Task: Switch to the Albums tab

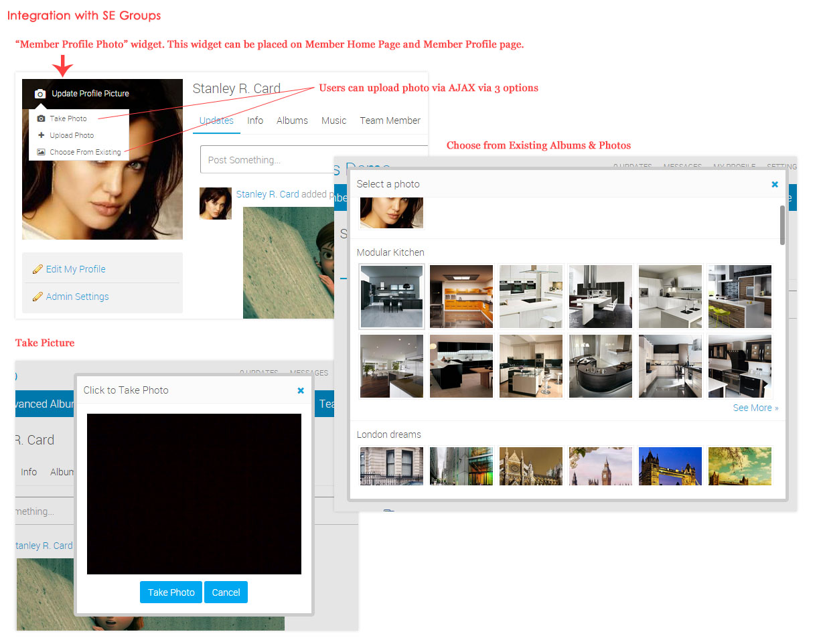Action: point(292,120)
